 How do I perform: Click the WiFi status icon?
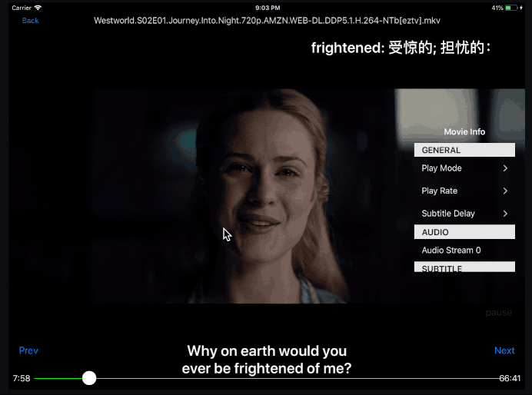pos(38,8)
